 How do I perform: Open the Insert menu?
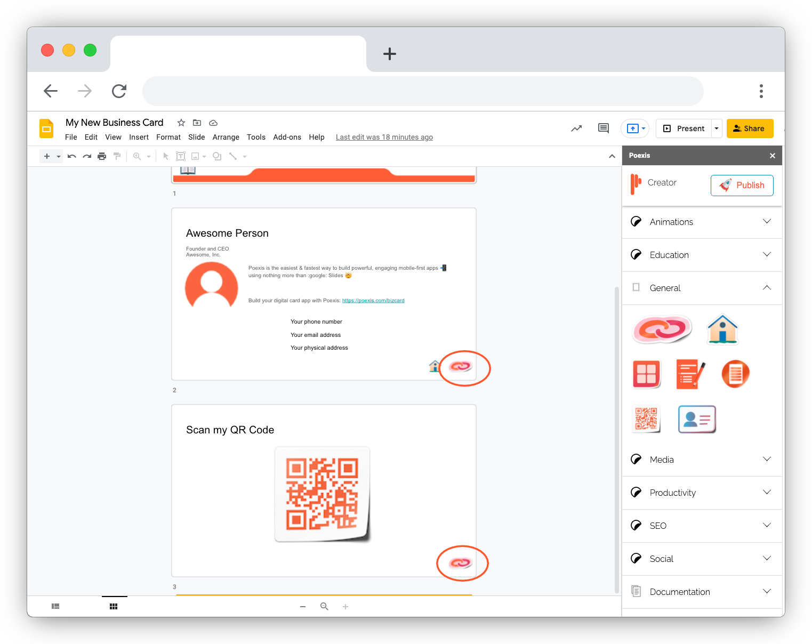139,137
